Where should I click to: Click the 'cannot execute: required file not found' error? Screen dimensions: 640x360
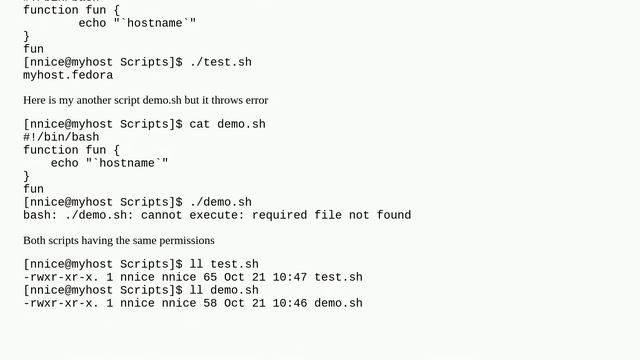(x=276, y=215)
